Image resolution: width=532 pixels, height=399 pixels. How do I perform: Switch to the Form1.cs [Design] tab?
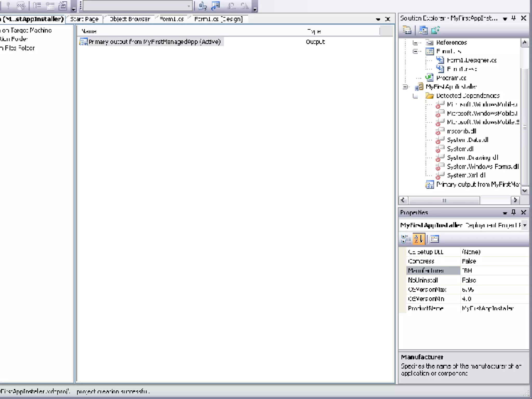[x=218, y=19]
